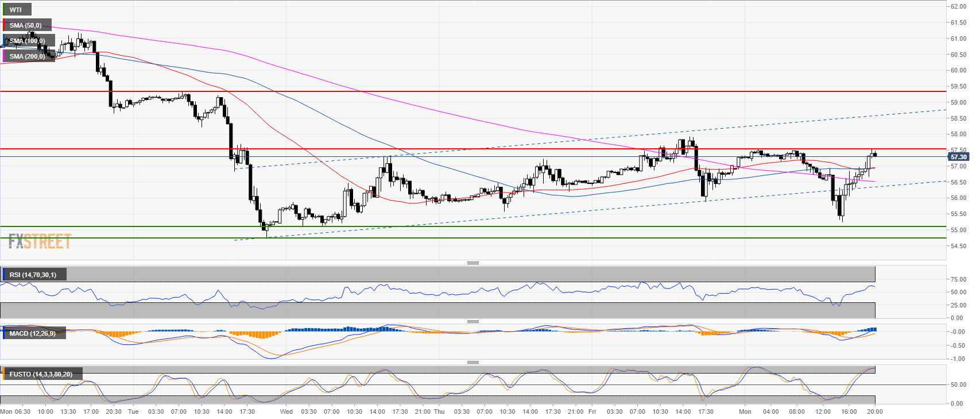
Task: Grab the resize handle above the MACD pane
Action: 472,321
